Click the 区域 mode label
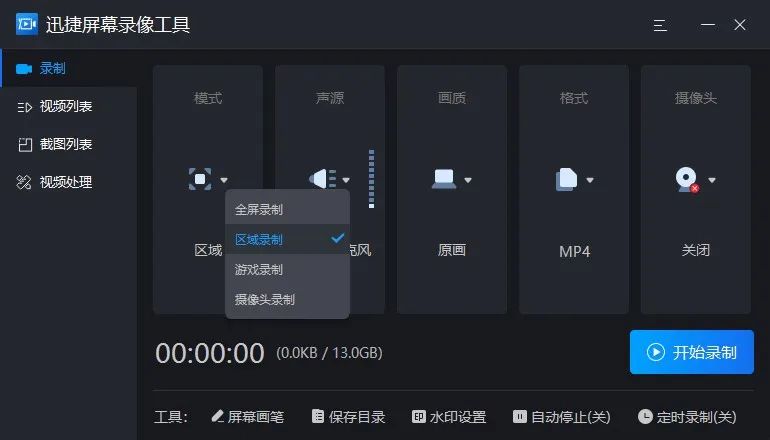770x440 pixels. click(x=208, y=250)
